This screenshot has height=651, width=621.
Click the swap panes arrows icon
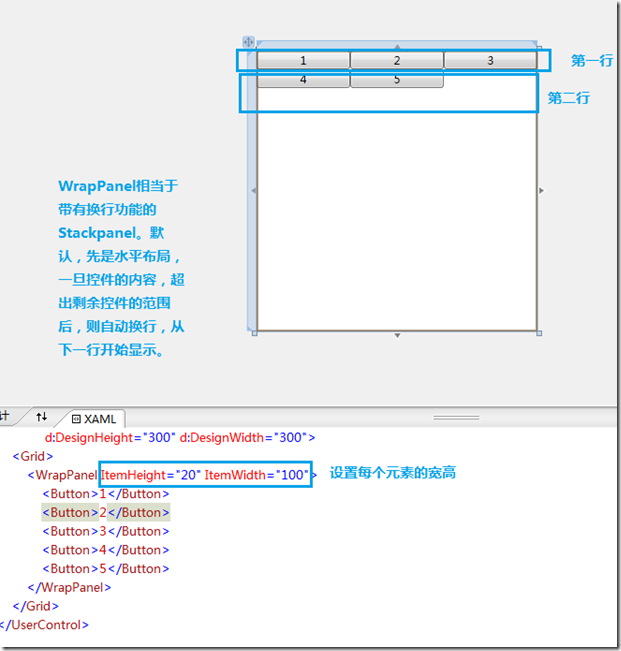pos(42,417)
